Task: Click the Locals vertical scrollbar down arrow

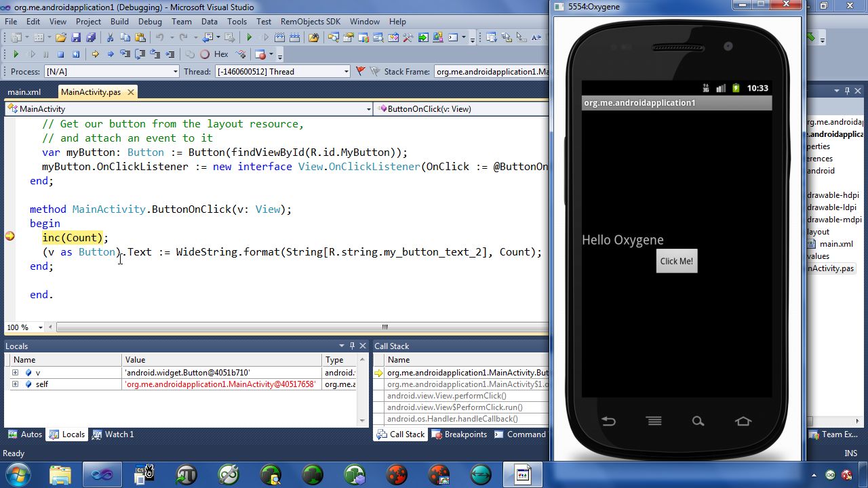Action: pos(363,420)
